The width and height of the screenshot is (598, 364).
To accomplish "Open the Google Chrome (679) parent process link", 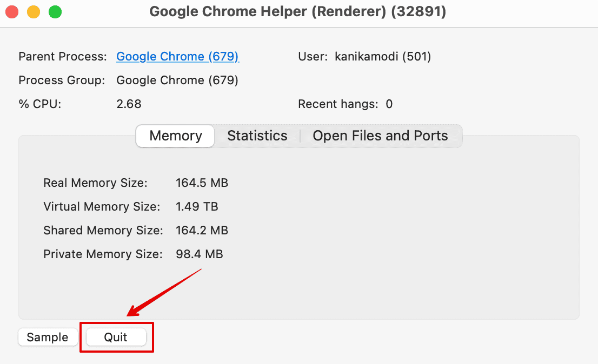I will (x=177, y=56).
